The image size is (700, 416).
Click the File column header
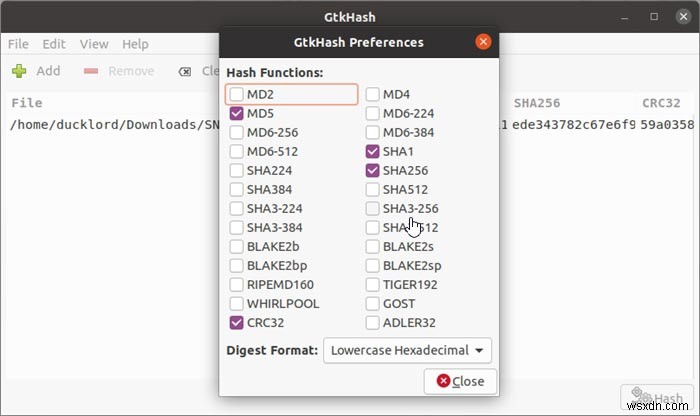(27, 103)
